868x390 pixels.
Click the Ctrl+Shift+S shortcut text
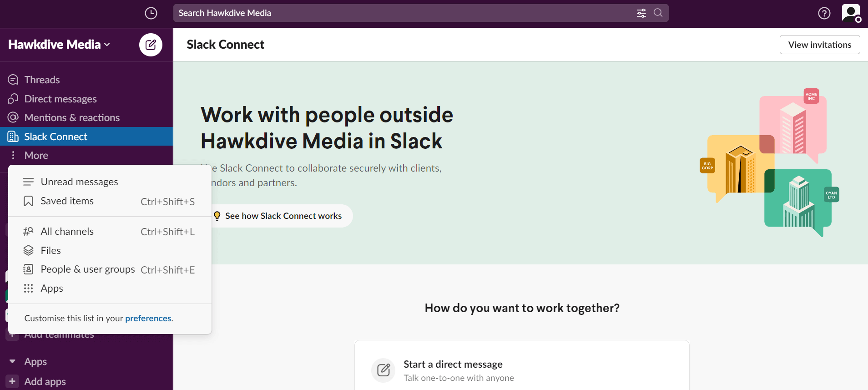[x=167, y=202]
